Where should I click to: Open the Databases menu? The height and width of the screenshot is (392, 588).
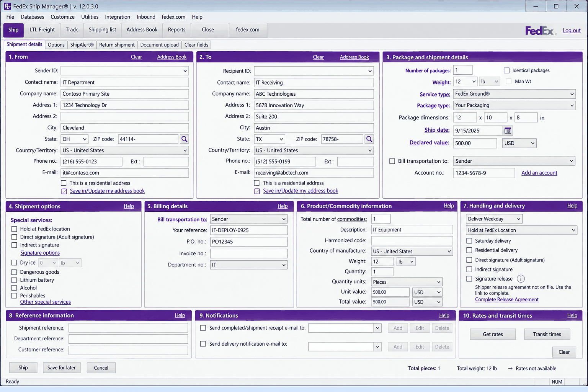33,17
